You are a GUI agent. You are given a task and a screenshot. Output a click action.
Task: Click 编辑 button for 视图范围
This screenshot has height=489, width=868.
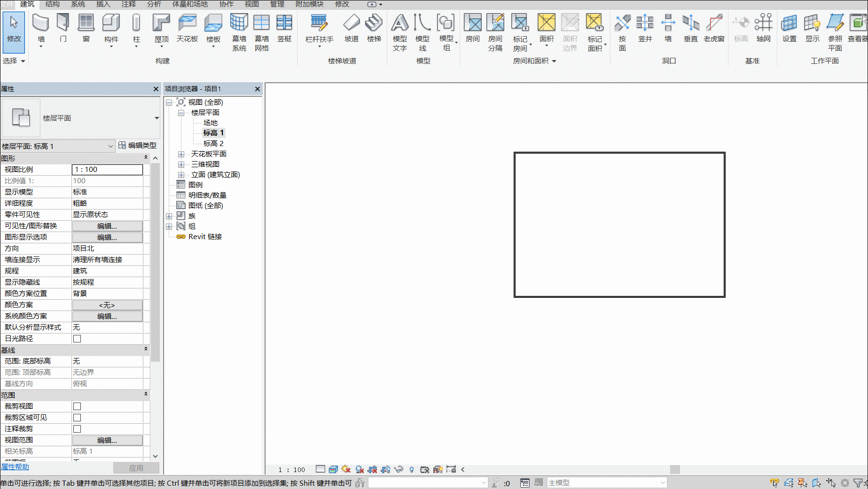(107, 440)
